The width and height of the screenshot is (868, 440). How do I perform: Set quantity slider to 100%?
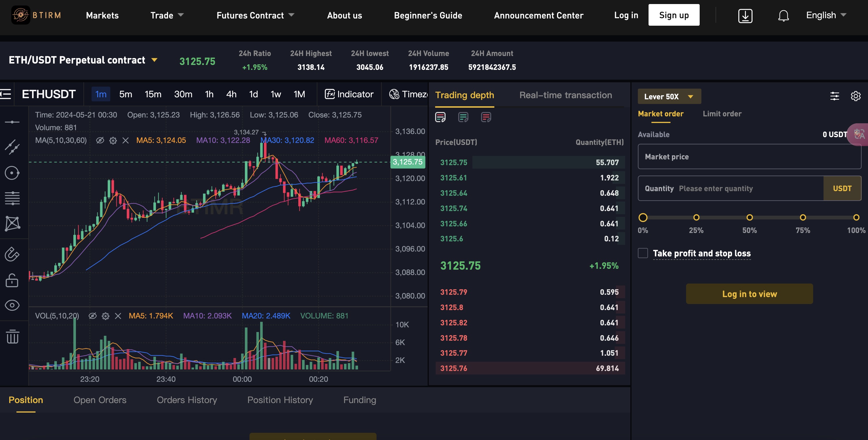856,217
